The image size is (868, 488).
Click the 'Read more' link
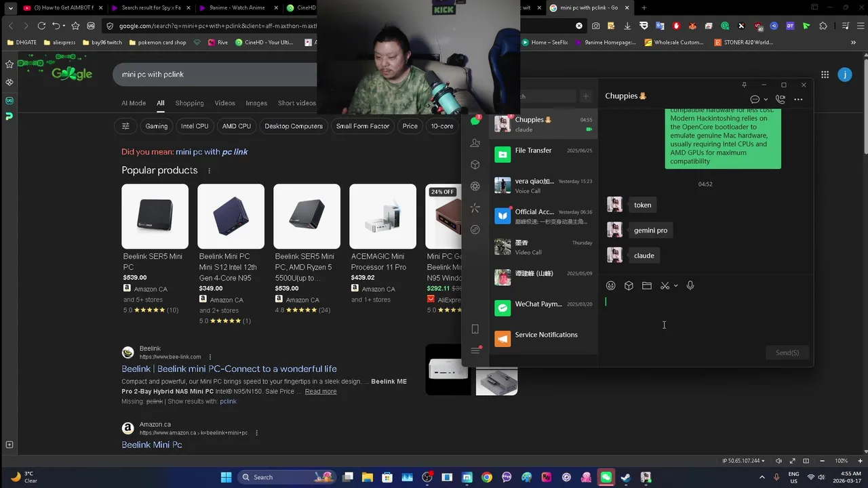click(321, 392)
